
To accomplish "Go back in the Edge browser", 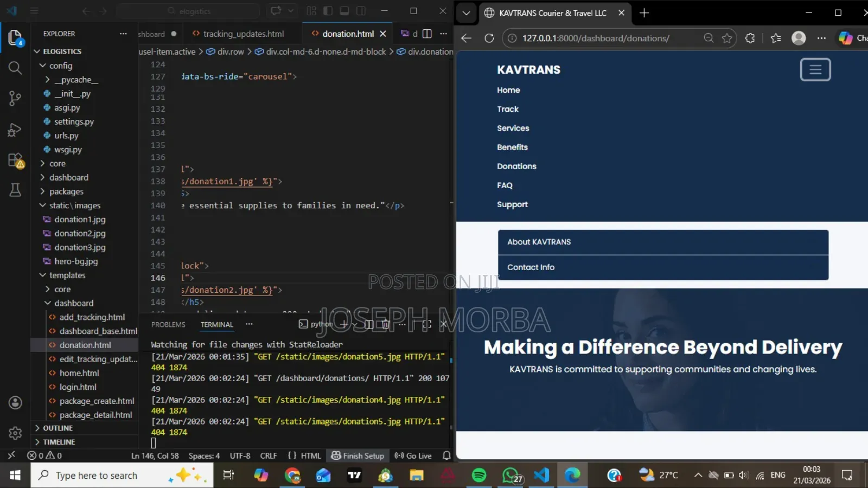I will 466,38.
